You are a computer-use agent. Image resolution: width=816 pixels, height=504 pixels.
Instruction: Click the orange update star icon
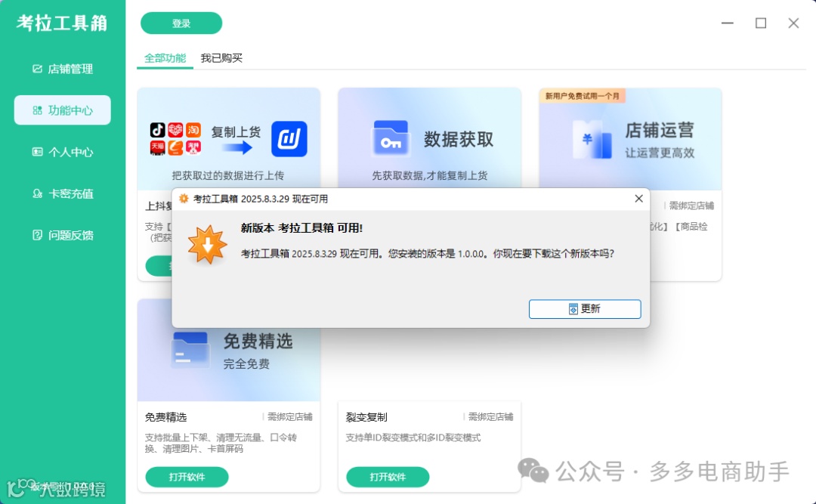point(207,245)
